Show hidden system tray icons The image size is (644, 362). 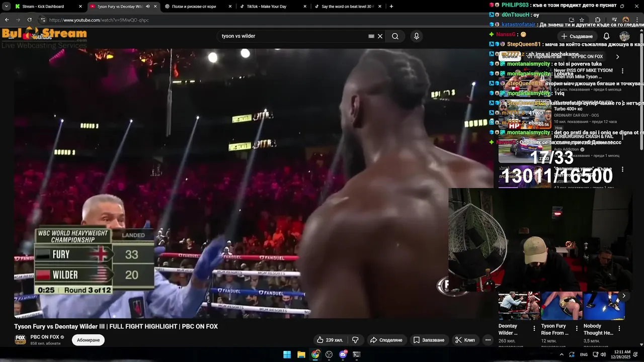tap(561, 354)
